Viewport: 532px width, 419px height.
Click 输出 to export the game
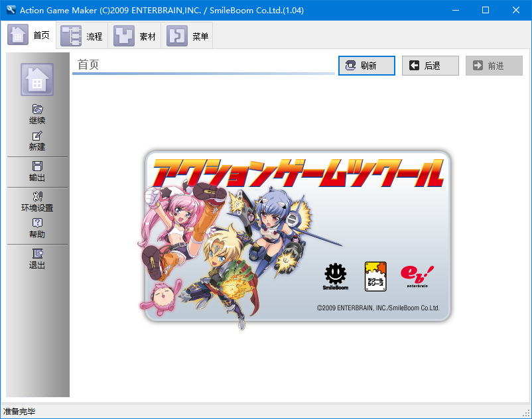click(x=37, y=171)
